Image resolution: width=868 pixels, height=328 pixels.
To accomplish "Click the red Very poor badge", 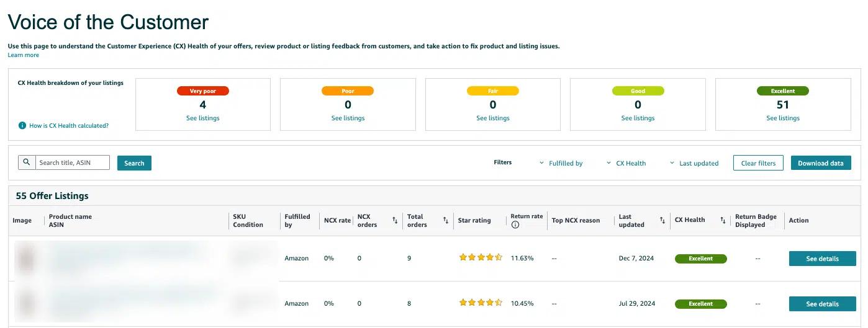I will [x=203, y=91].
